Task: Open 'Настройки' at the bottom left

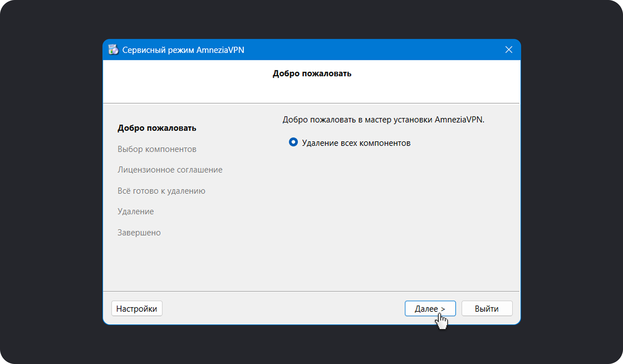Action: click(137, 308)
